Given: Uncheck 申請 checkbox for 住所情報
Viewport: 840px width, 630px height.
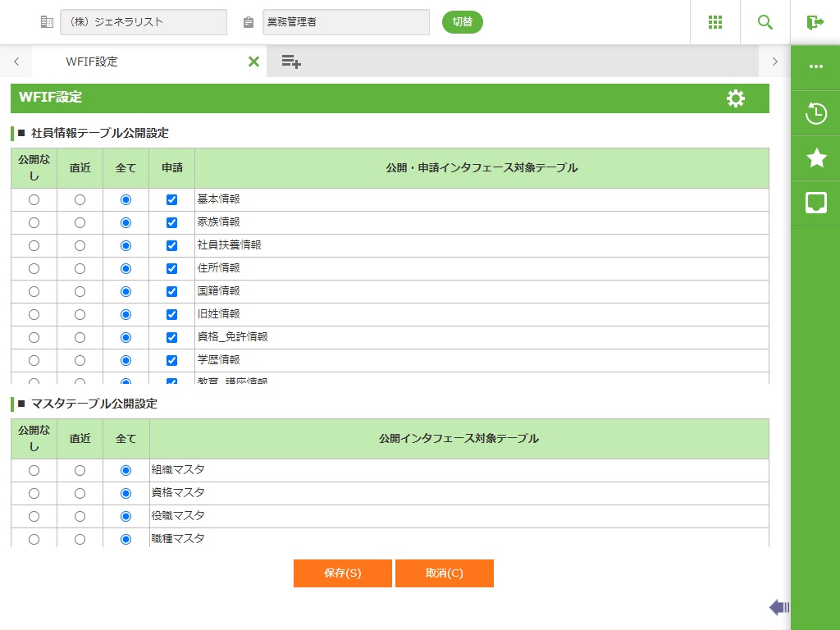Looking at the screenshot, I should point(171,268).
